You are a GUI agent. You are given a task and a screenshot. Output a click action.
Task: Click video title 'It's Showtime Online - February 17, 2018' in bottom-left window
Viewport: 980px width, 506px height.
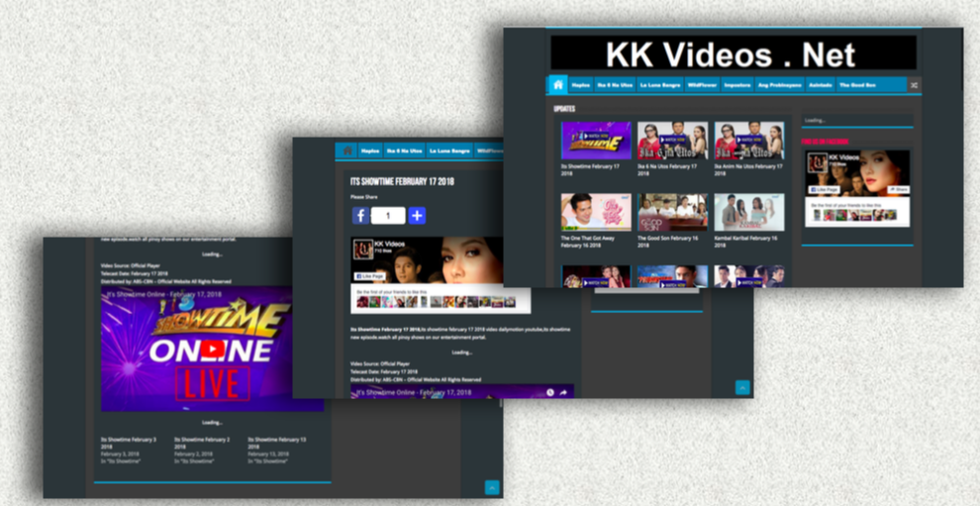[x=163, y=294]
